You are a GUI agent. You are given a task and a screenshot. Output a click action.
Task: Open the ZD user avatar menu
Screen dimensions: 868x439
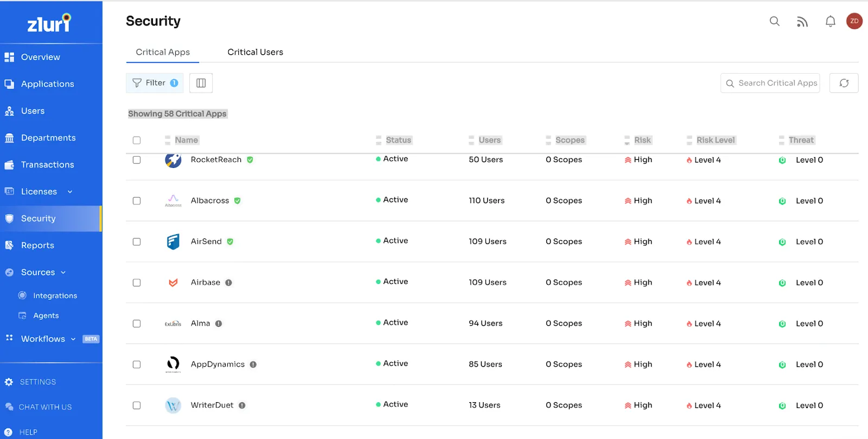[x=854, y=21]
